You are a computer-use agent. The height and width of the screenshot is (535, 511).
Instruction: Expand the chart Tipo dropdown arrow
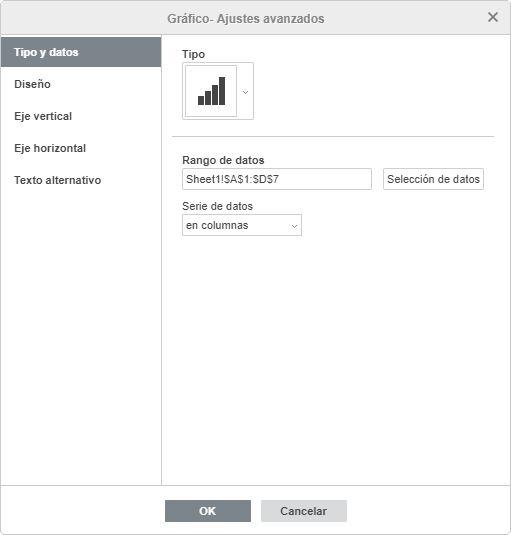(245, 92)
